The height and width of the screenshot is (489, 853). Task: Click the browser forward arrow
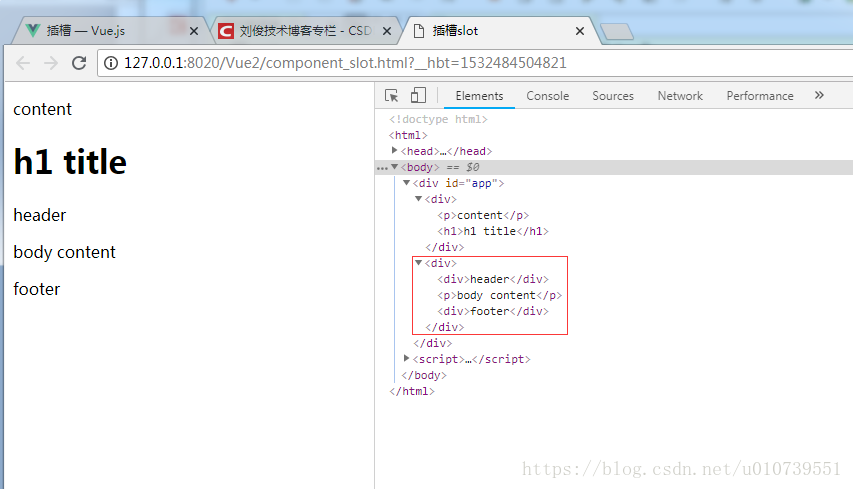[x=51, y=63]
